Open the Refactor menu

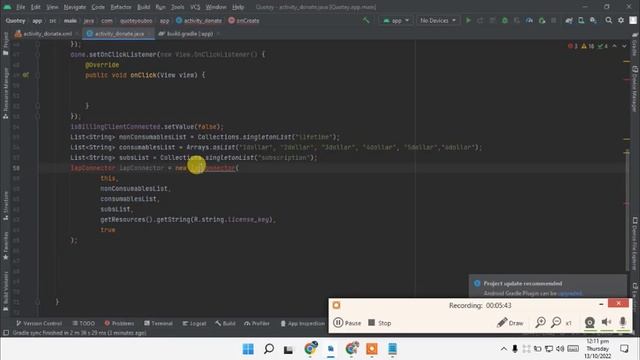tap(121, 7)
